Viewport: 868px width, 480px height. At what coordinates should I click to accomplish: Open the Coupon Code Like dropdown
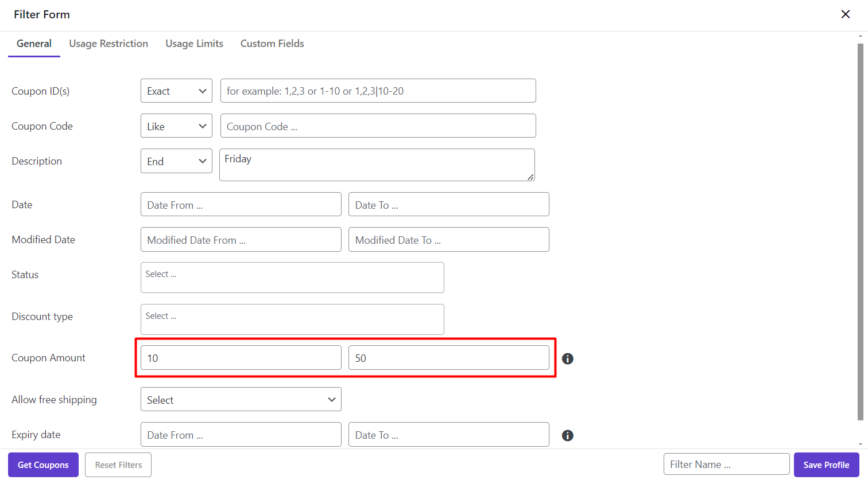176,126
